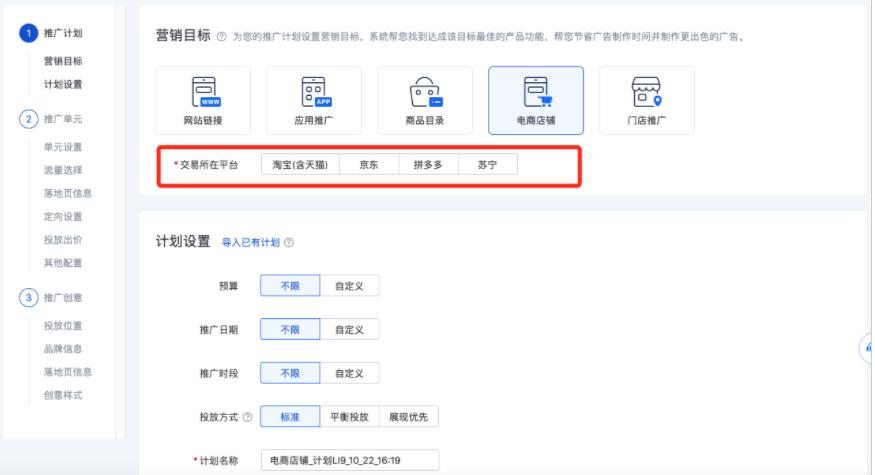
Task: Select the 电商店铺 e-commerce store icon
Action: 535,100
